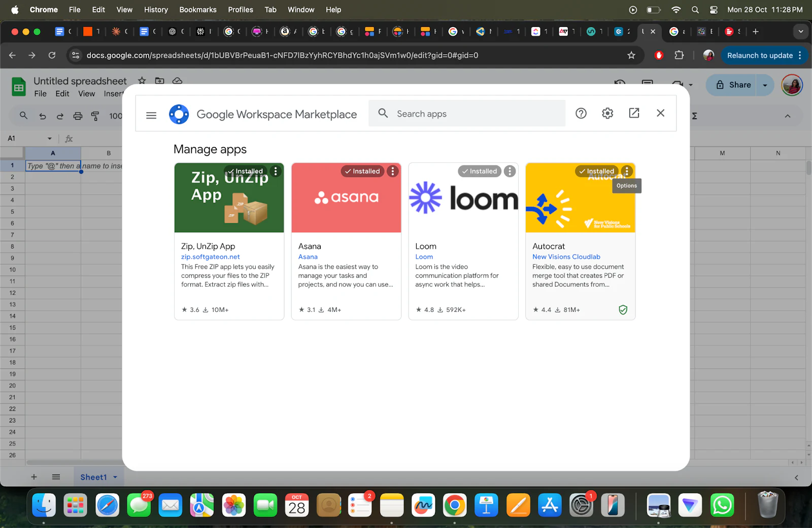
Task: Open the Name Box dropdown arrow
Action: coord(50,138)
